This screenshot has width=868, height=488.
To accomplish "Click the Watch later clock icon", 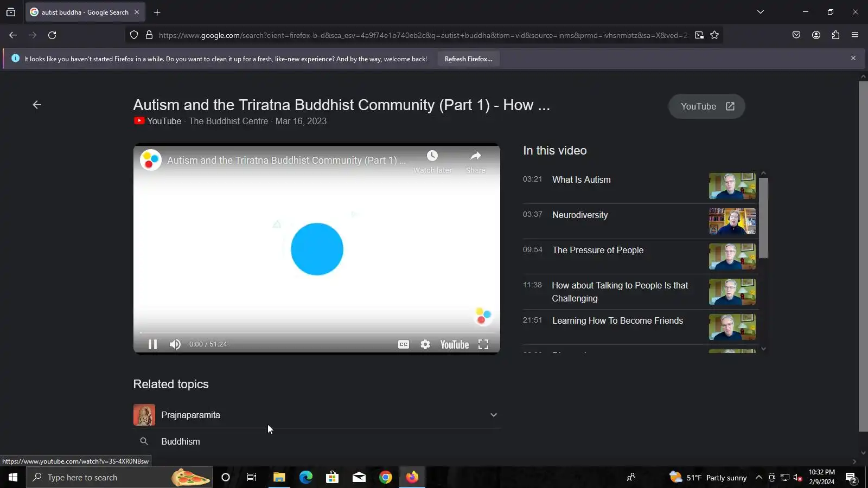I will pyautogui.click(x=432, y=156).
